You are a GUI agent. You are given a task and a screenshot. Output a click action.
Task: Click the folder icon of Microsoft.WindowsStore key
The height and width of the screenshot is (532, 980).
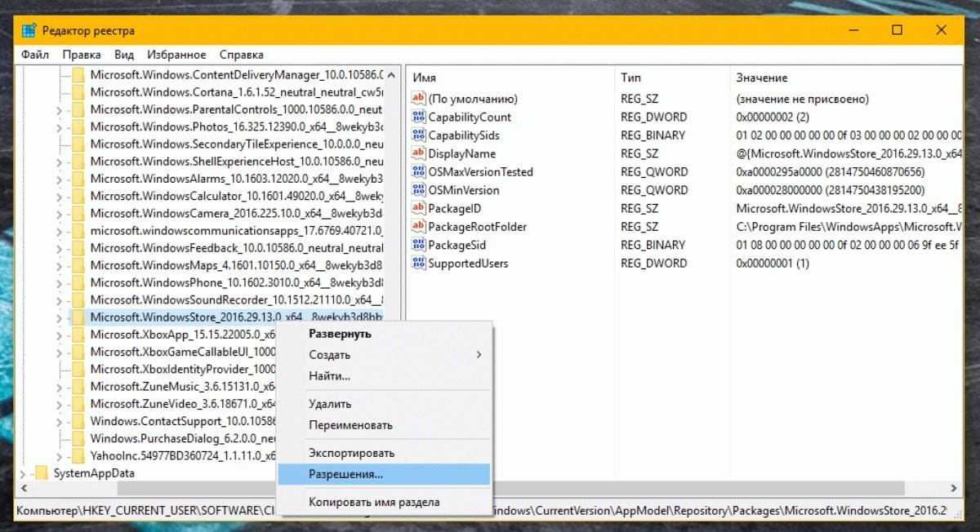pos(78,317)
